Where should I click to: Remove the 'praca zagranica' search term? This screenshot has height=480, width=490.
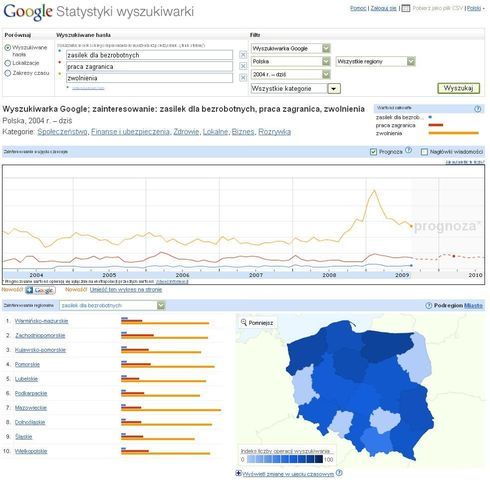[243, 66]
